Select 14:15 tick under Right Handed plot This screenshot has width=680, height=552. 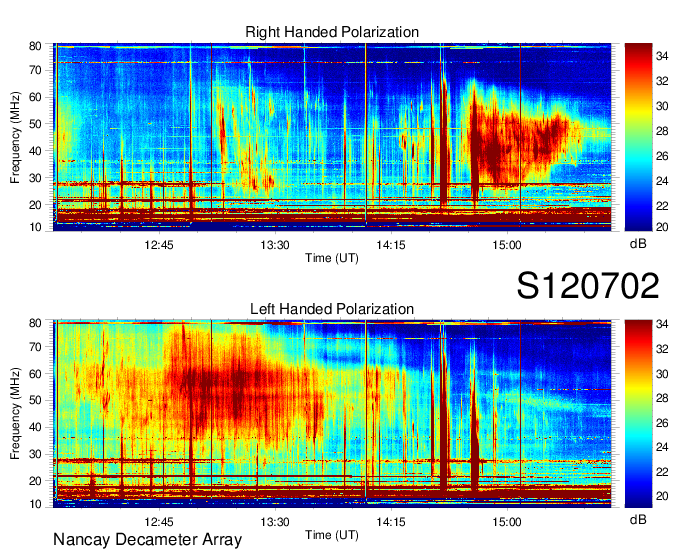click(391, 245)
